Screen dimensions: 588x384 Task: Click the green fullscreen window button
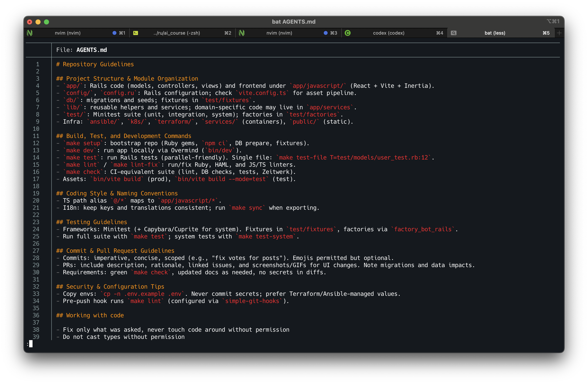tap(46, 22)
